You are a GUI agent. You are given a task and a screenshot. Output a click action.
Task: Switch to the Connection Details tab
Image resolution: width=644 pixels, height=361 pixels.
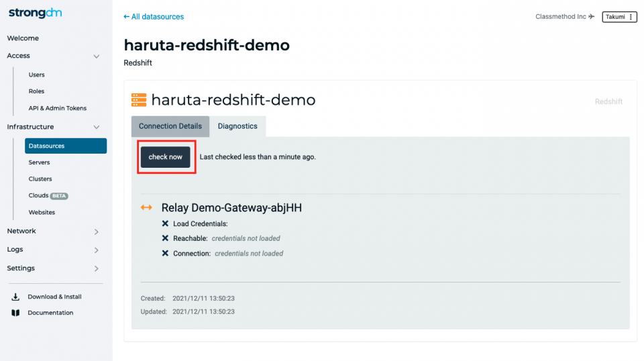coord(170,127)
